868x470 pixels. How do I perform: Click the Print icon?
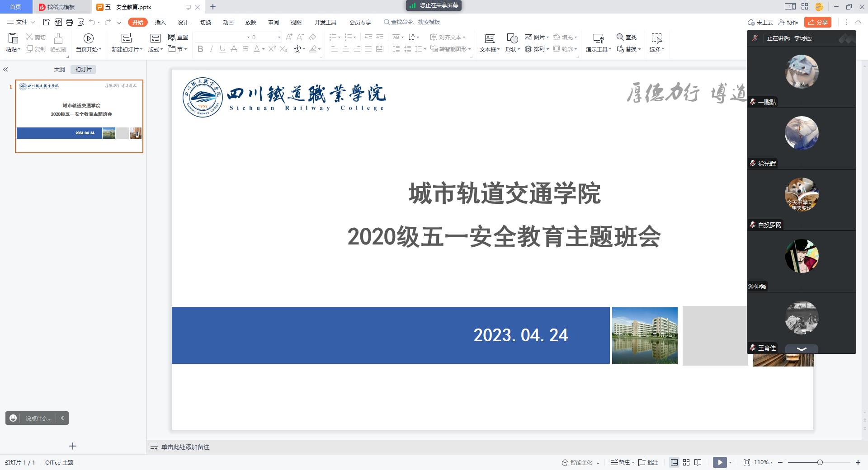(69, 22)
